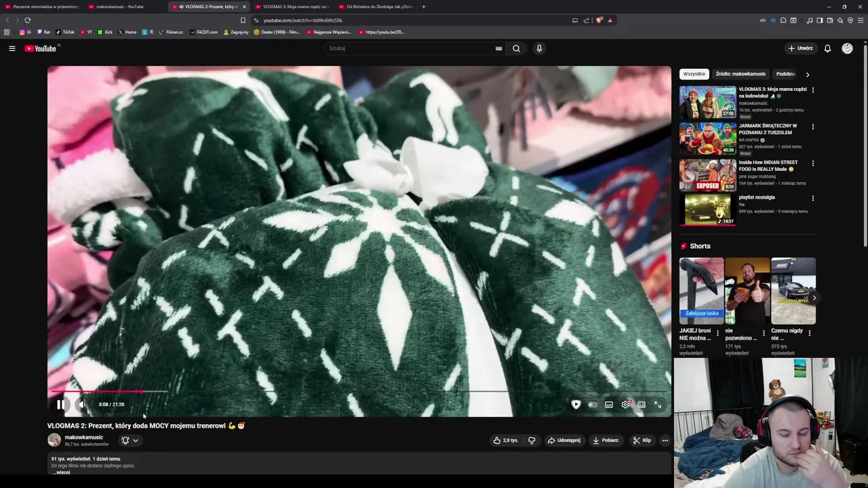The image size is (868, 488).
Task: Mute the video volume
Action: pos(81,405)
